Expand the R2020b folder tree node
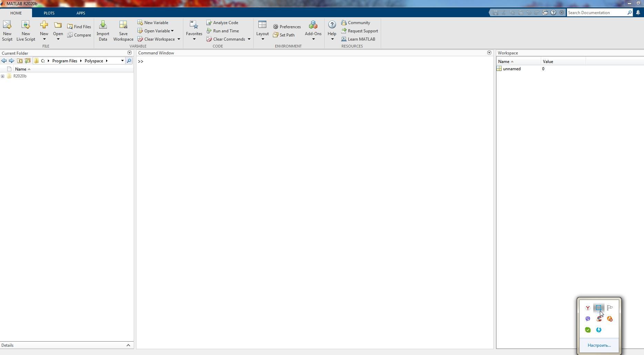 coord(3,76)
